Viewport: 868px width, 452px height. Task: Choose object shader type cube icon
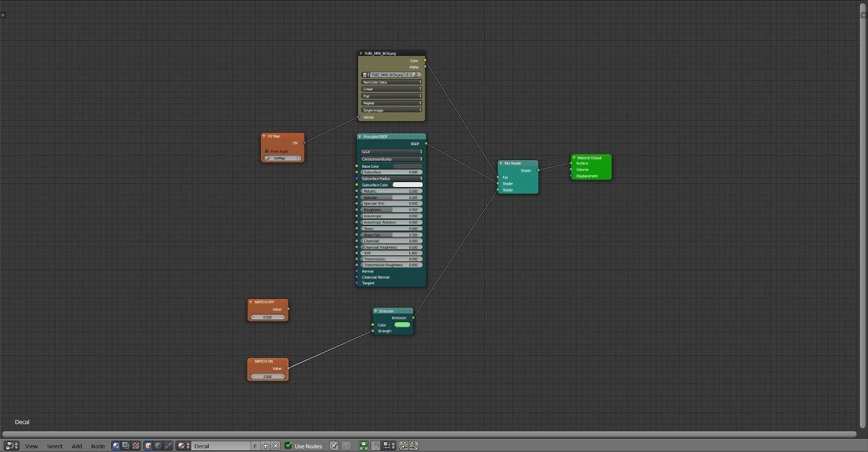point(148,446)
